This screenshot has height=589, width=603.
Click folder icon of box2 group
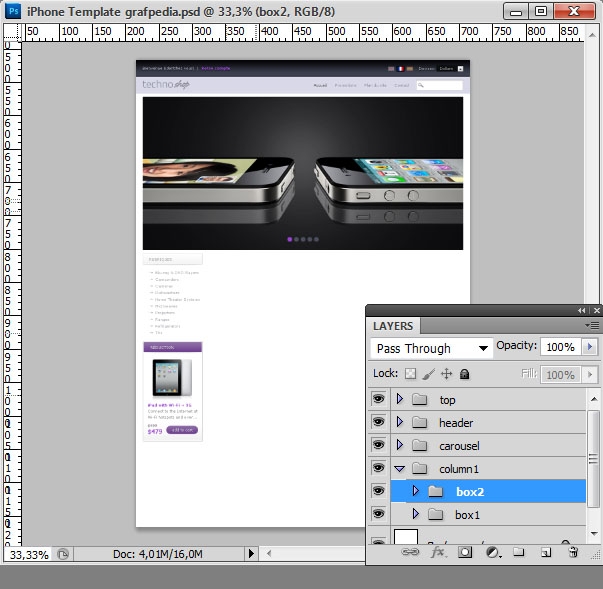click(436, 491)
